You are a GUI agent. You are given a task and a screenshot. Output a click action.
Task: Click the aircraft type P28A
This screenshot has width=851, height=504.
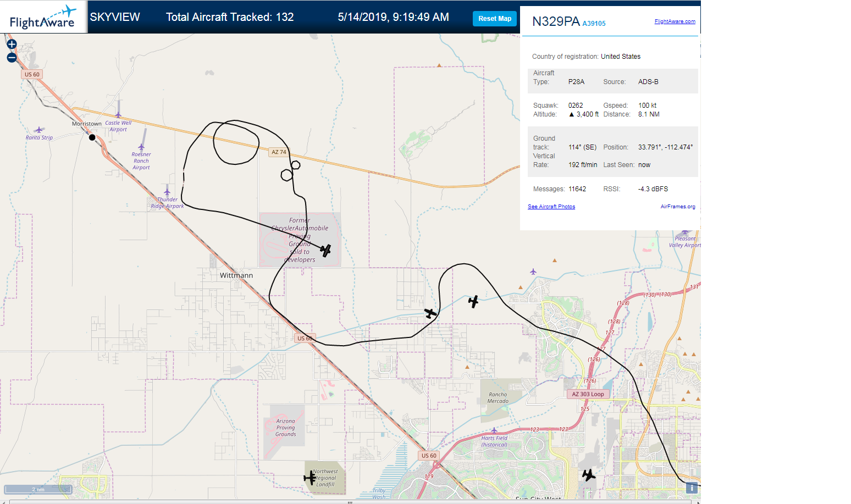[576, 82]
